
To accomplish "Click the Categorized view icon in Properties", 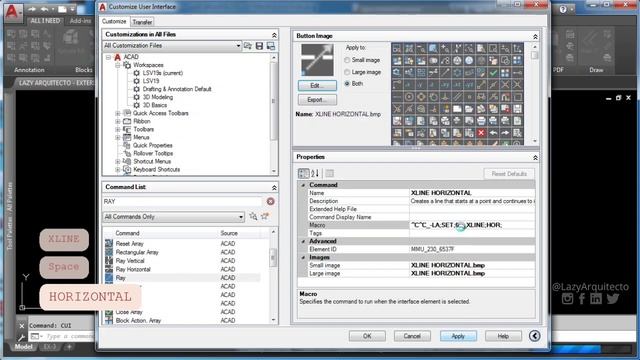I will (x=303, y=173).
